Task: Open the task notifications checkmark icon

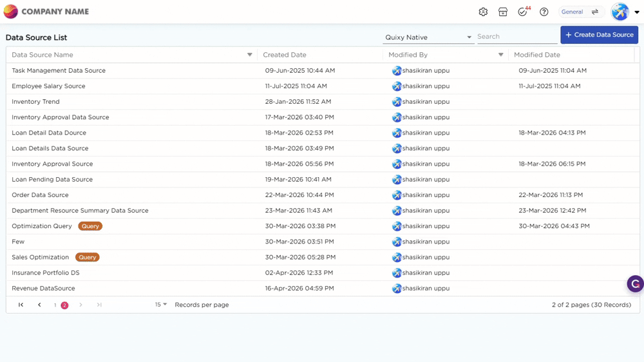Action: tap(523, 12)
